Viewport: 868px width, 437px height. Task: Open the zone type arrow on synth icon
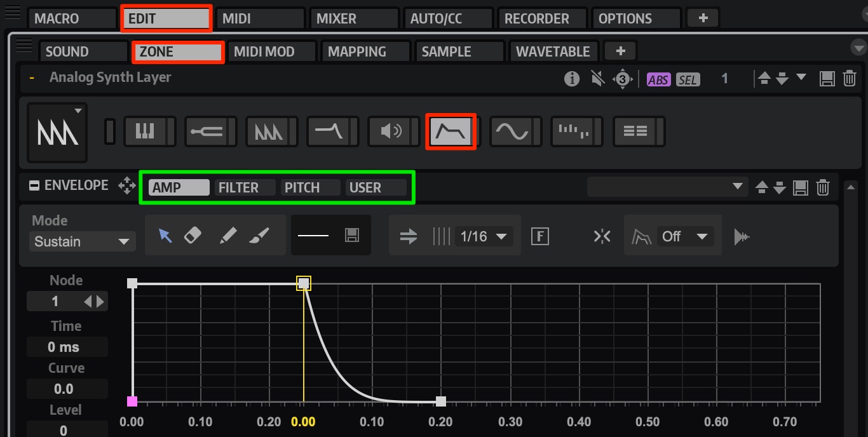tap(78, 111)
